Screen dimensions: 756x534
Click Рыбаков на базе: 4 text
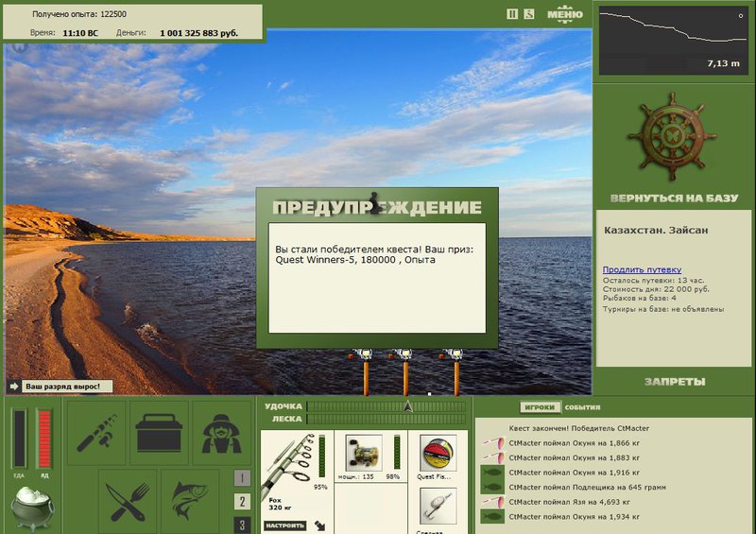point(640,298)
